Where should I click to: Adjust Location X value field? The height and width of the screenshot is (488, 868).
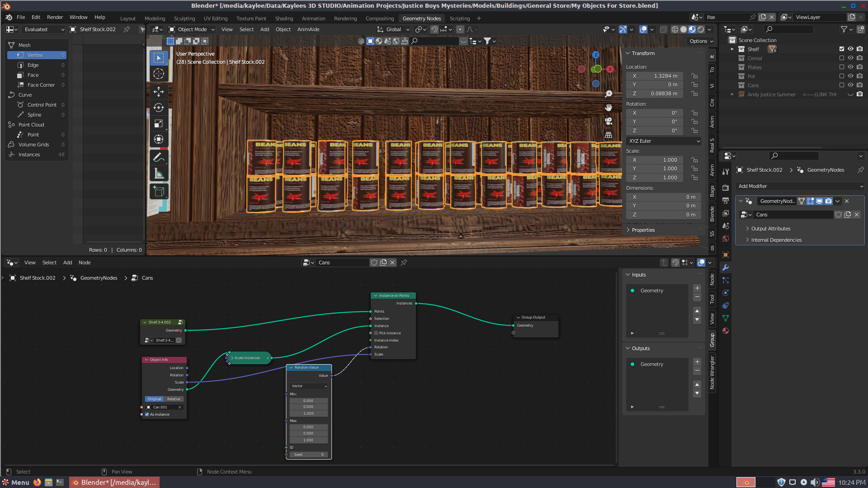pos(654,76)
